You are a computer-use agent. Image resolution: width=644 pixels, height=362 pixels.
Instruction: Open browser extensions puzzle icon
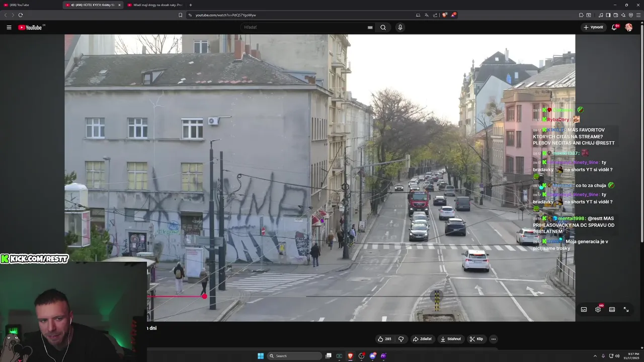[x=581, y=15]
